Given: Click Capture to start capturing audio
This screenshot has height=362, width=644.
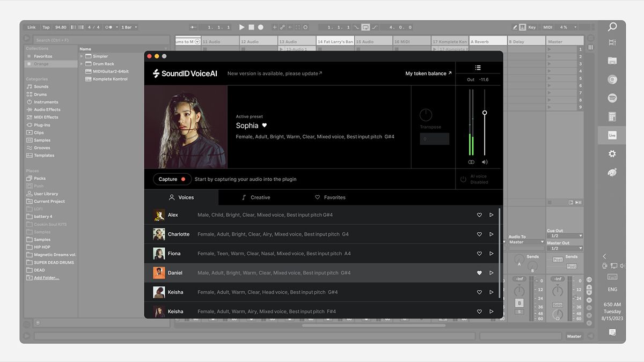Looking at the screenshot, I should 172,179.
